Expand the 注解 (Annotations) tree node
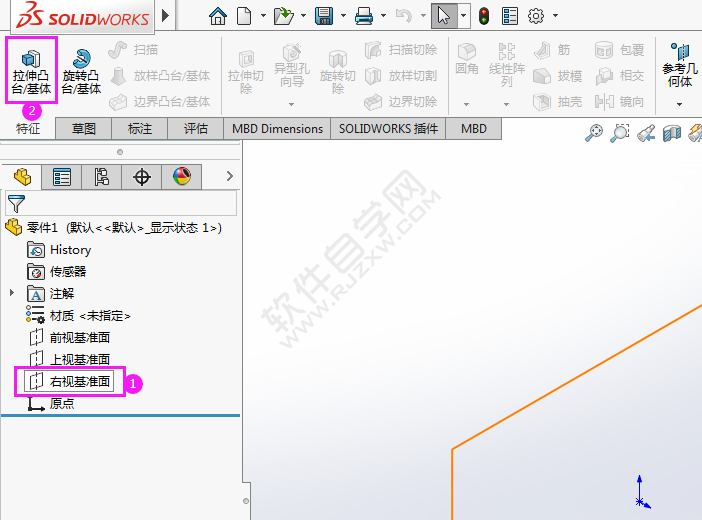Screen dimensions: 702x520 point(12,293)
